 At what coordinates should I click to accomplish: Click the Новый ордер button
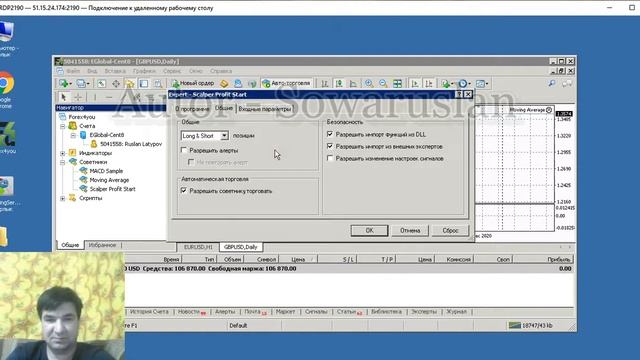[193, 83]
